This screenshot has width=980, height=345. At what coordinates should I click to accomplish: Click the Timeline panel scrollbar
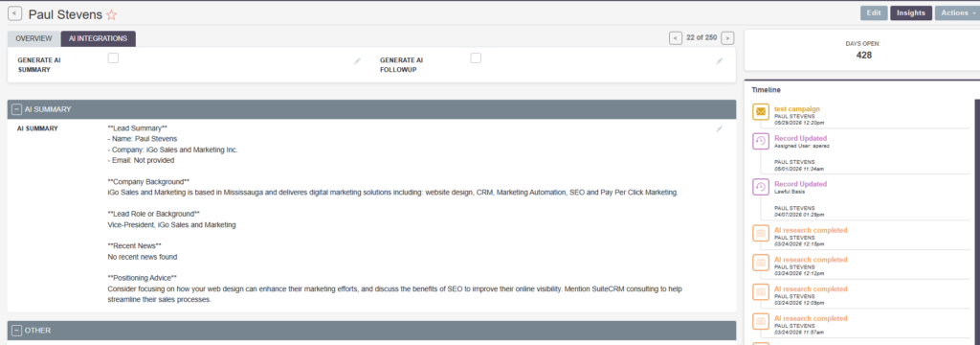(x=977, y=221)
